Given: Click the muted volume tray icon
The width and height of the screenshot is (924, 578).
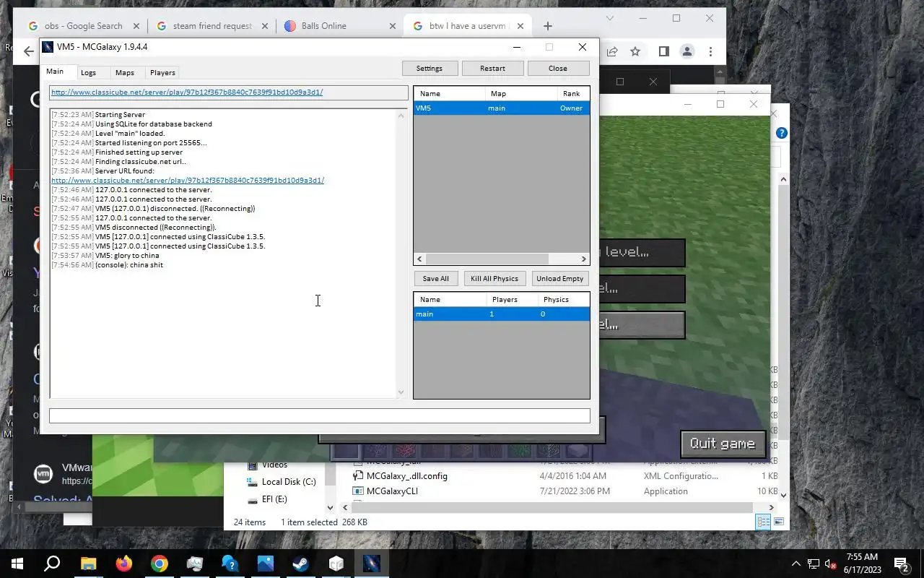Looking at the screenshot, I should tap(831, 564).
